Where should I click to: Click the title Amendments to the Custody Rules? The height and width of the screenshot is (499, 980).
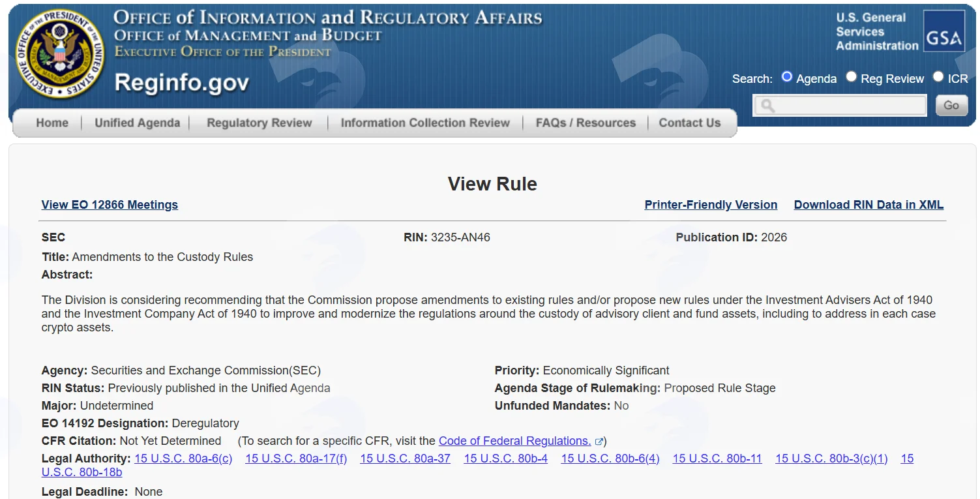pos(162,257)
